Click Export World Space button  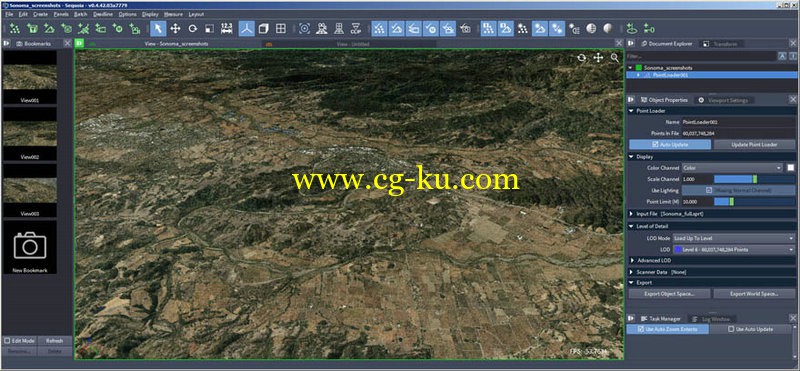754,293
